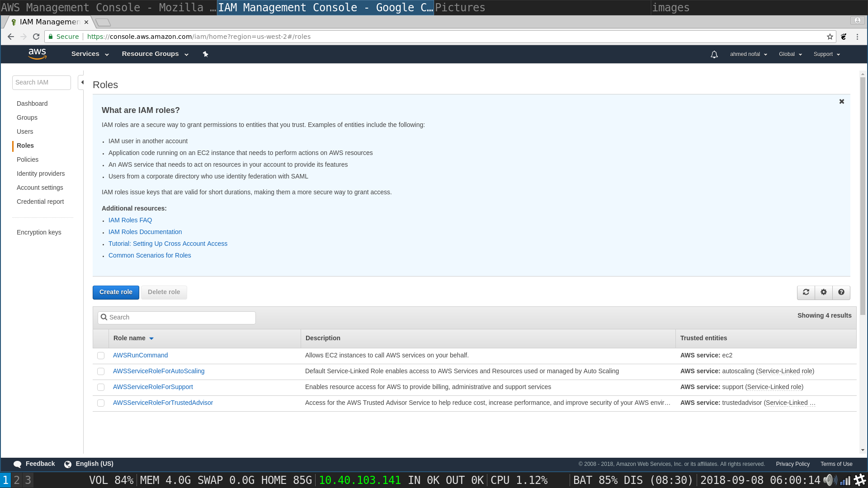This screenshot has width=868, height=488.
Task: Open Users in the IAM sidebar
Action: 25,131
